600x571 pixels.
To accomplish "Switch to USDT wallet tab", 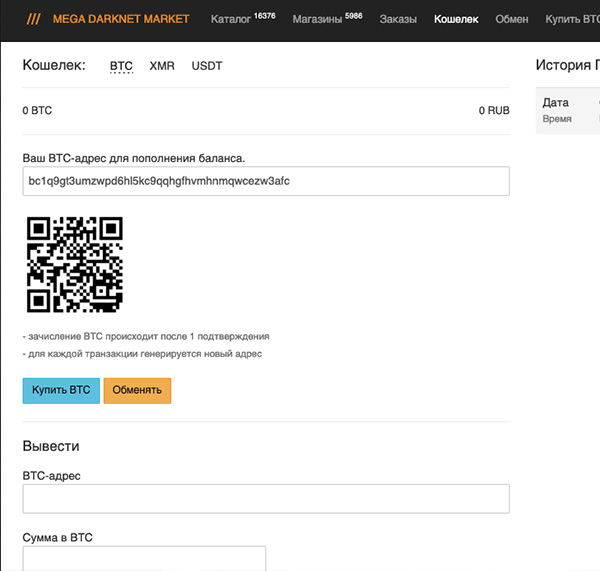I will click(x=207, y=66).
